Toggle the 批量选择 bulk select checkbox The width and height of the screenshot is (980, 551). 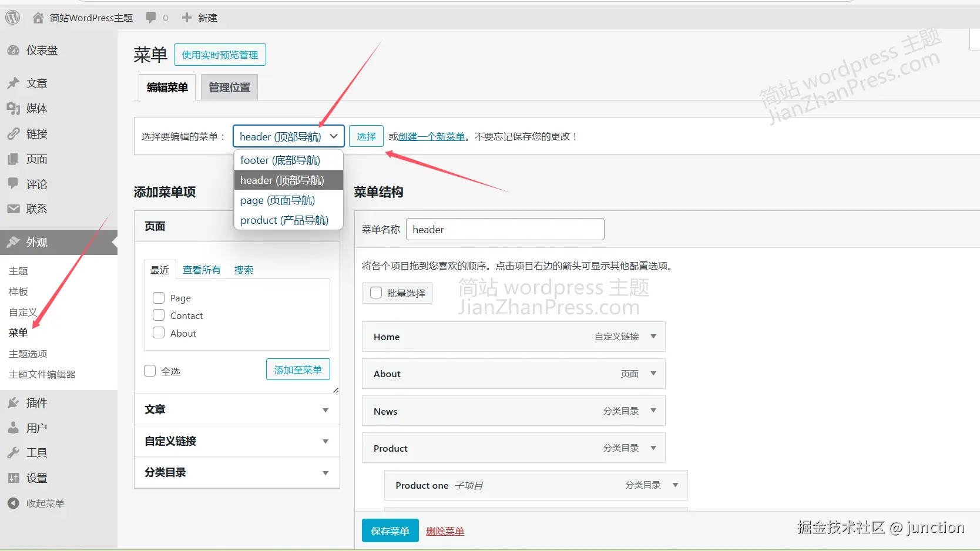376,293
